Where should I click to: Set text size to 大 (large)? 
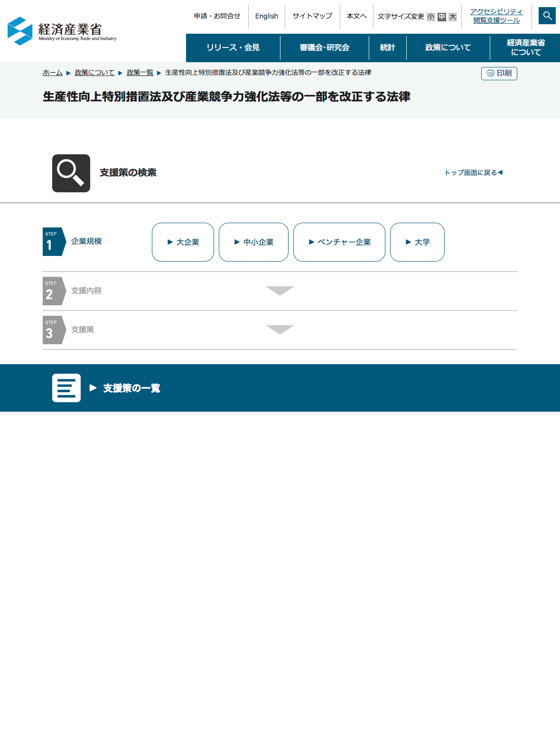point(453,17)
